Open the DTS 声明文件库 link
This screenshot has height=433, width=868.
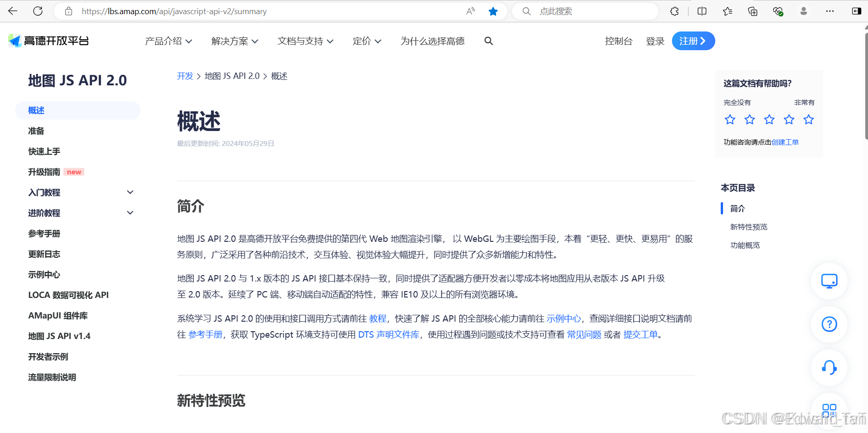[388, 334]
